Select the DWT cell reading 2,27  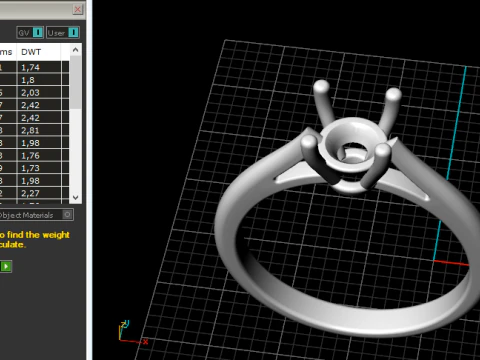point(39,193)
